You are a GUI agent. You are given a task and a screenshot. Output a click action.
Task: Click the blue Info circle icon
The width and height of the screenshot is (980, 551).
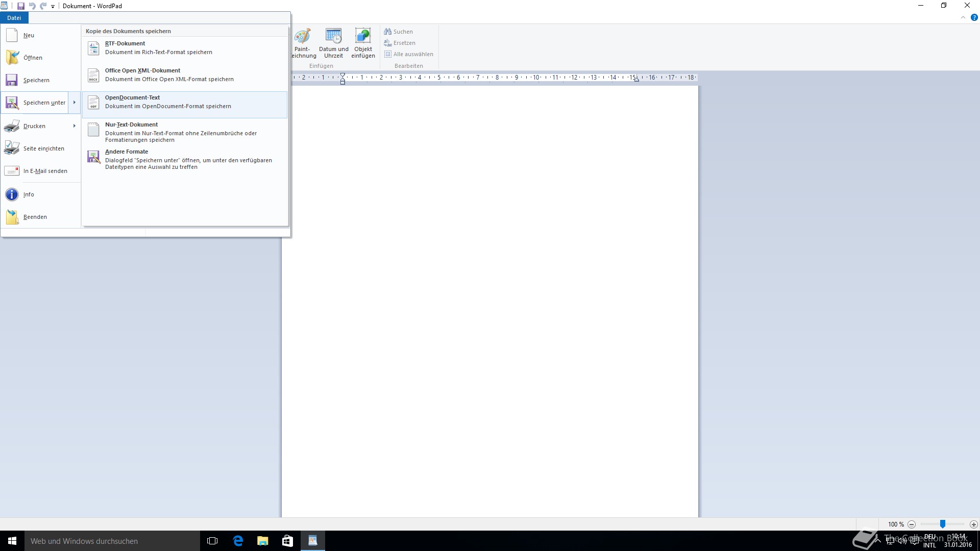tap(12, 194)
